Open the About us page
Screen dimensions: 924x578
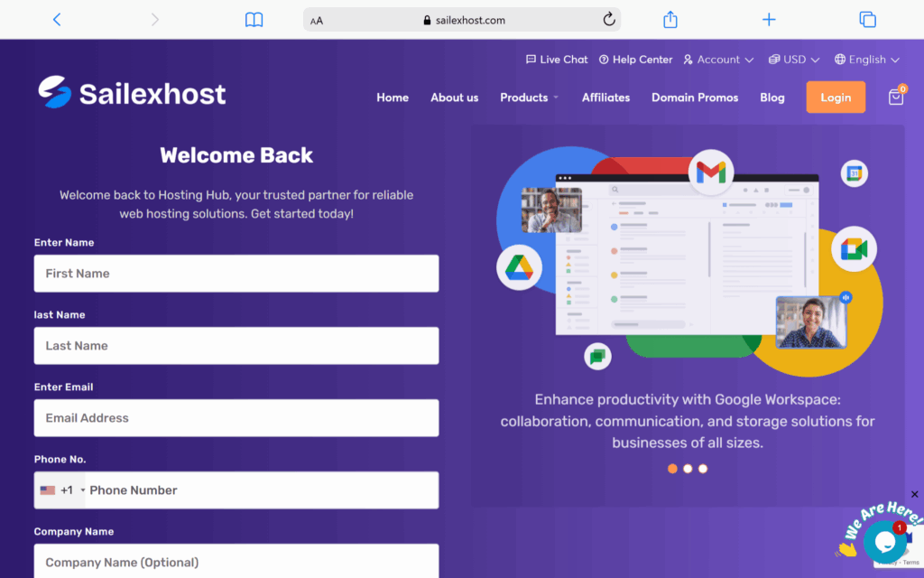(x=455, y=98)
